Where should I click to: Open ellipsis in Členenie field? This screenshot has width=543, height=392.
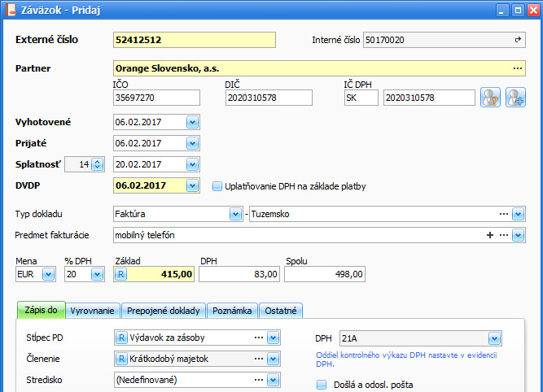click(x=259, y=359)
